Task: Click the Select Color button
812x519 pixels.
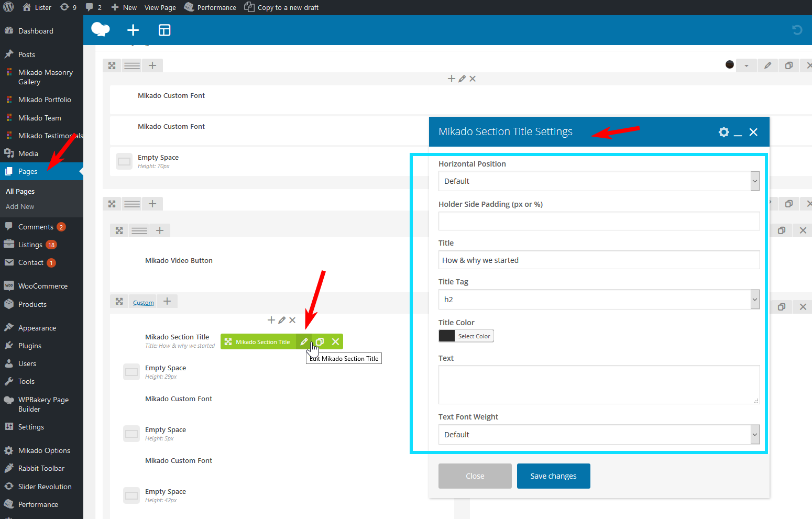Action: (x=474, y=336)
